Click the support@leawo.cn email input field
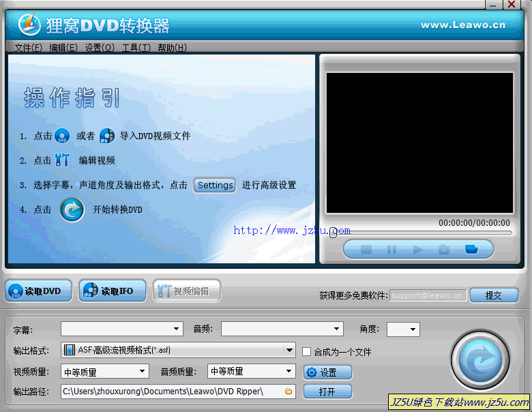This screenshot has height=412, width=532. [428, 295]
